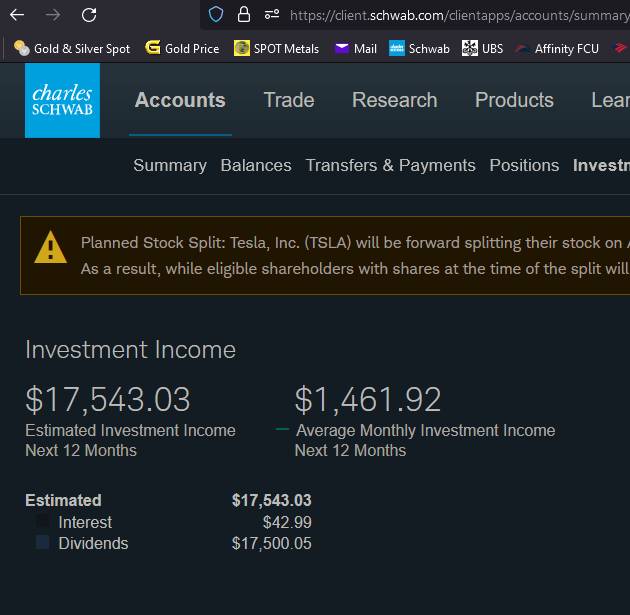Click the Charles Schwab logo
Image resolution: width=630 pixels, height=615 pixels.
(62, 101)
